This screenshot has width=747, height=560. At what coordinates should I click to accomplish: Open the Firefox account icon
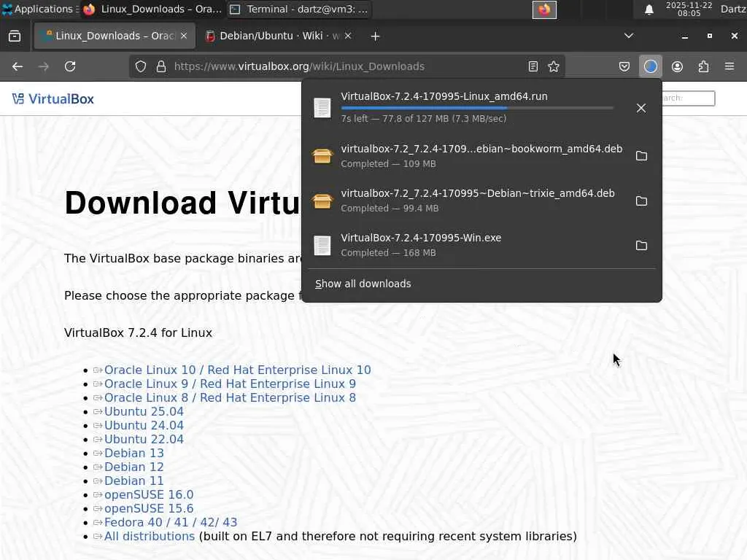pos(677,66)
